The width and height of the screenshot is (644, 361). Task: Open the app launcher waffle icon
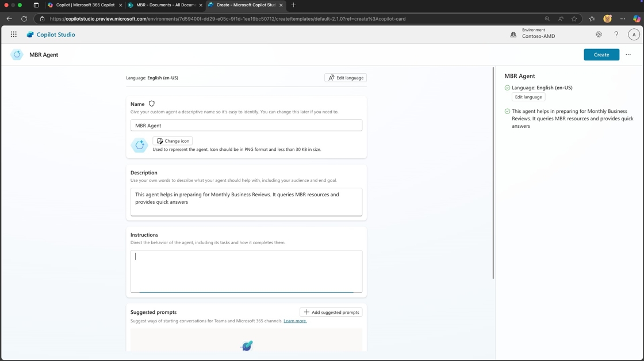coord(14,35)
